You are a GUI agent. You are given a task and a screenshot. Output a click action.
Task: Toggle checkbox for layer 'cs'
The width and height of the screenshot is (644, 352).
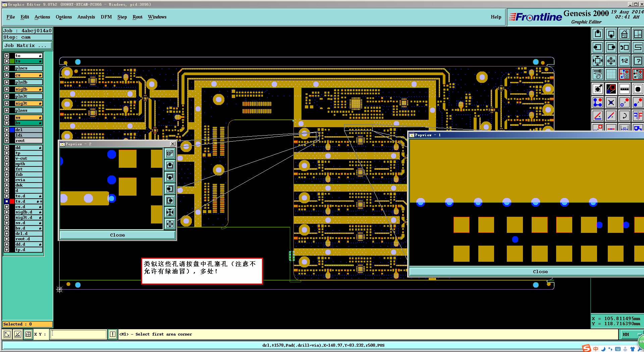(x=7, y=75)
